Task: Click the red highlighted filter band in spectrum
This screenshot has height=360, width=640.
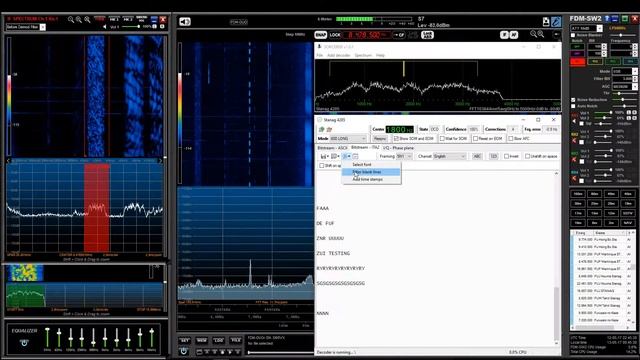Action: pyautogui.click(x=97, y=207)
